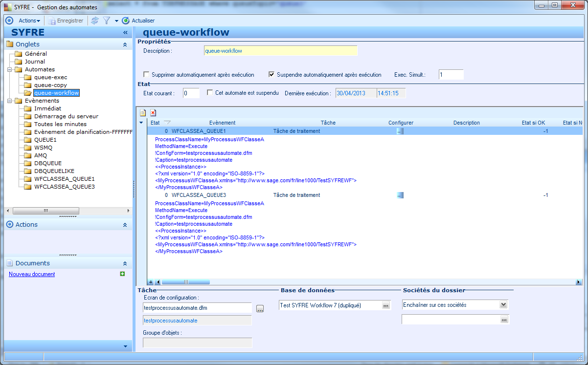Select WFCLASSEA_QUEUE1 in the tree

(x=64, y=179)
